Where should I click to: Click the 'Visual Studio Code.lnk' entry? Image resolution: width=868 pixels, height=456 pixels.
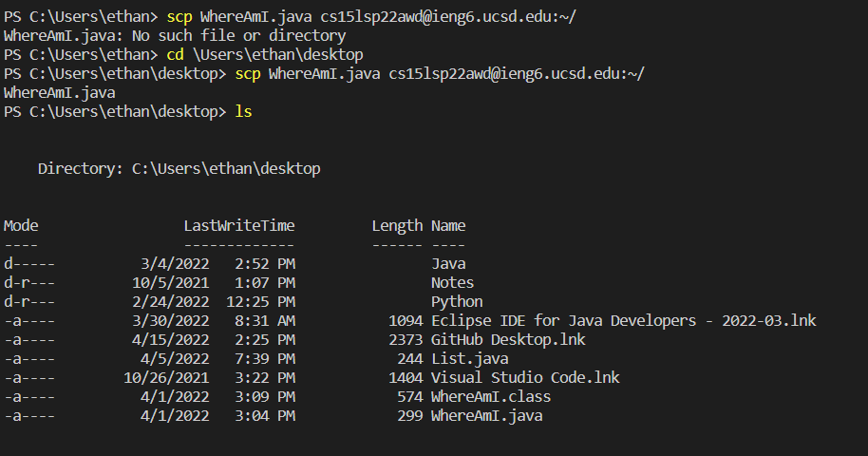click(x=525, y=378)
